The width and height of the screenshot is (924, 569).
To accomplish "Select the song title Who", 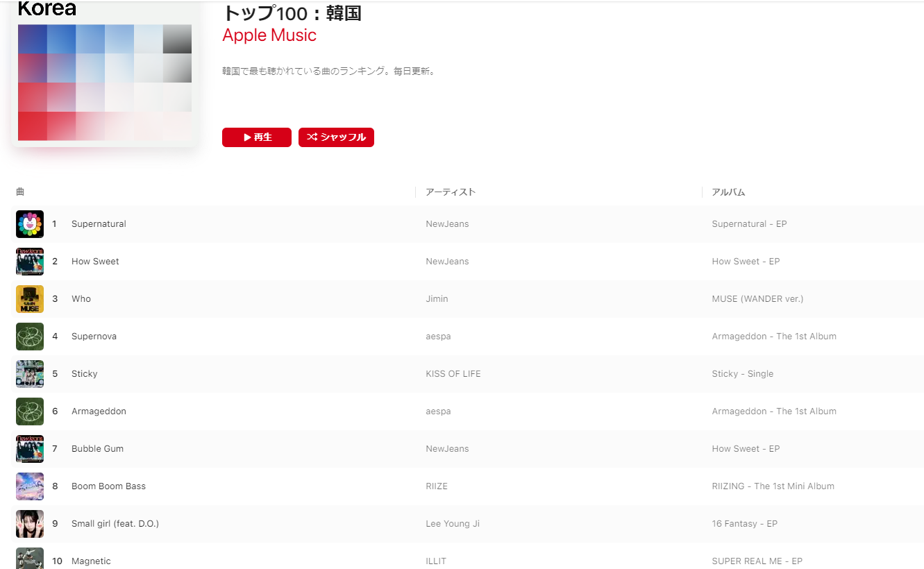I will 81,299.
